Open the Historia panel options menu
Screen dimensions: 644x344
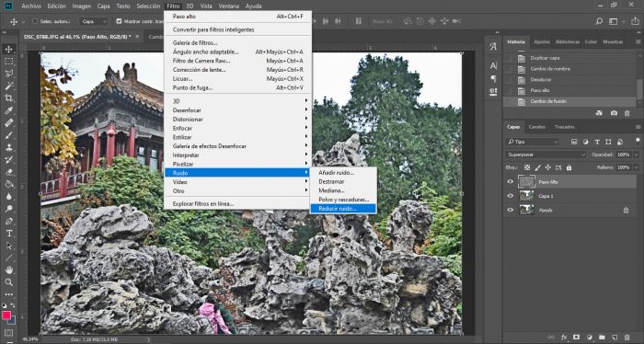pyautogui.click(x=638, y=42)
